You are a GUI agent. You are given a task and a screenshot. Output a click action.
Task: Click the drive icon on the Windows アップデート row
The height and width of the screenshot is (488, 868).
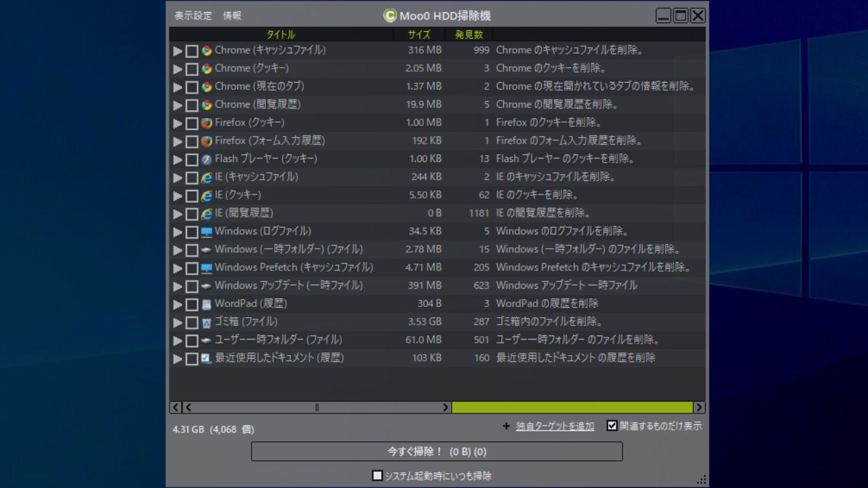pyautogui.click(x=207, y=286)
